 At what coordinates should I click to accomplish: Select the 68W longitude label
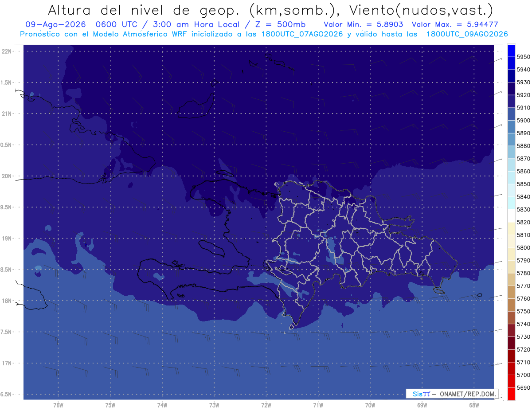point(474,405)
